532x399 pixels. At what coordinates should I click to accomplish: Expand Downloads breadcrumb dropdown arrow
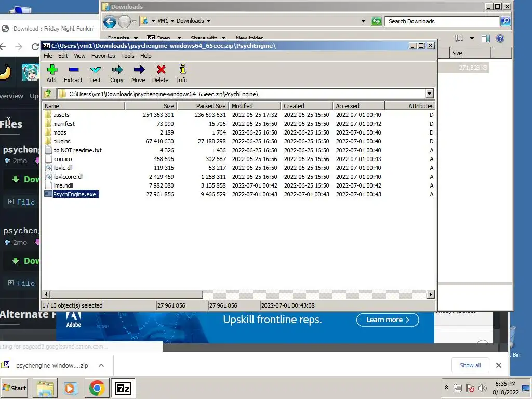coord(208,21)
